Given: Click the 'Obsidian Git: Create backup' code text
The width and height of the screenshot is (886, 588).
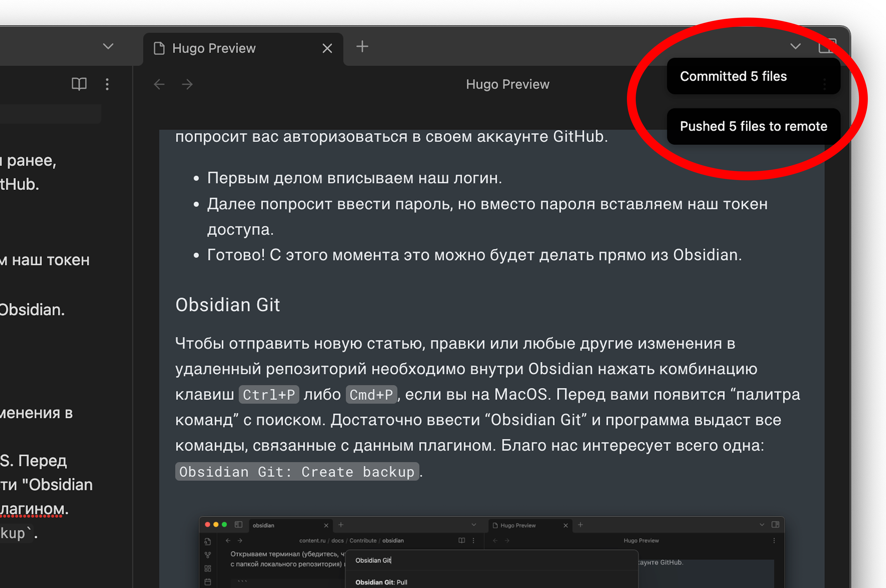Looking at the screenshot, I should (297, 472).
